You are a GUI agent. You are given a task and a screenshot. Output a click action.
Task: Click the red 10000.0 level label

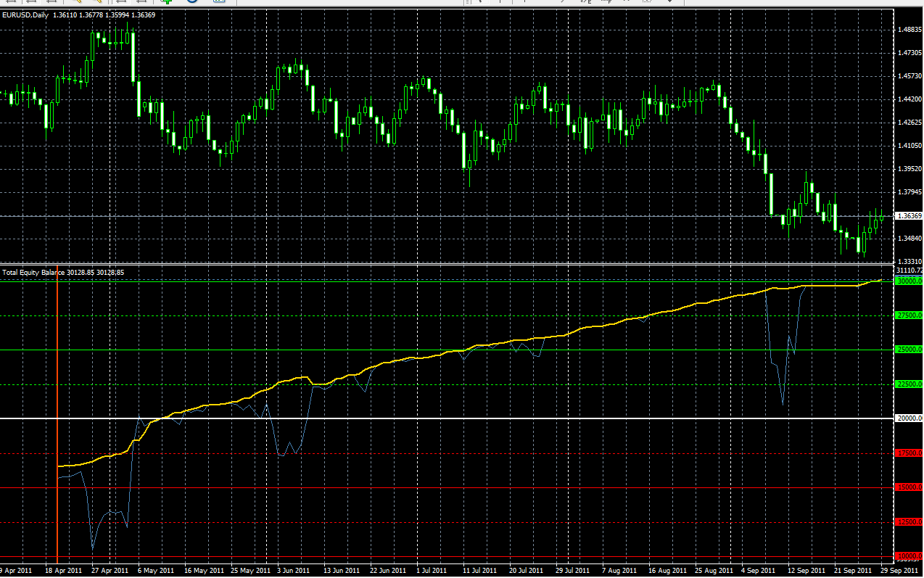tap(909, 556)
